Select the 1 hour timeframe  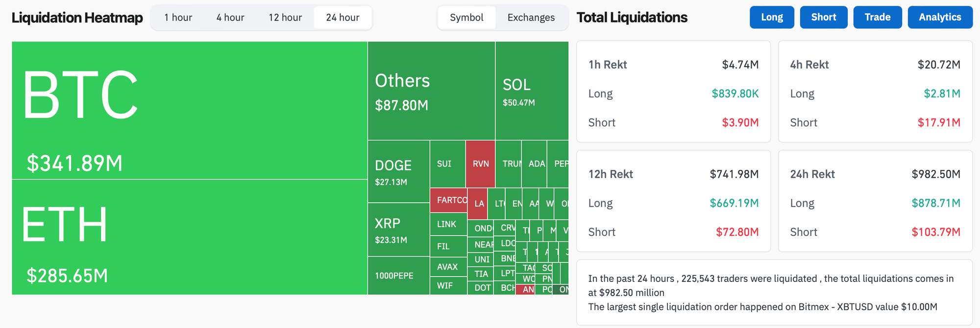(x=178, y=18)
